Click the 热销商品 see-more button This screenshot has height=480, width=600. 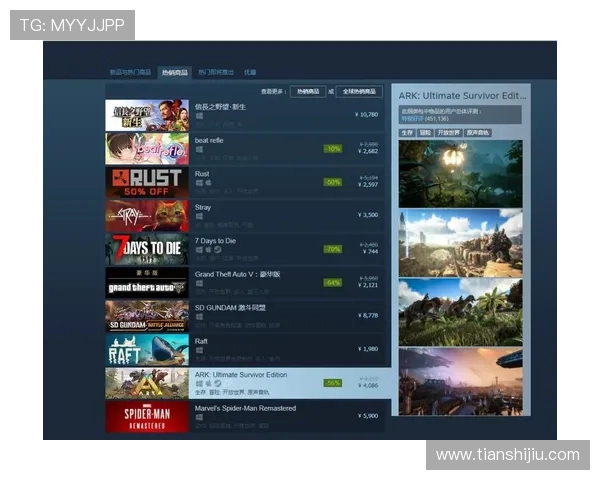click(307, 91)
